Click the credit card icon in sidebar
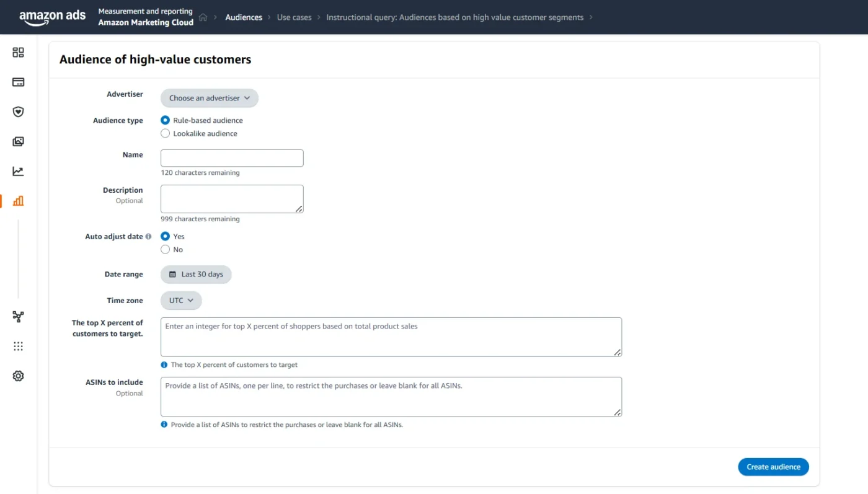 18,82
